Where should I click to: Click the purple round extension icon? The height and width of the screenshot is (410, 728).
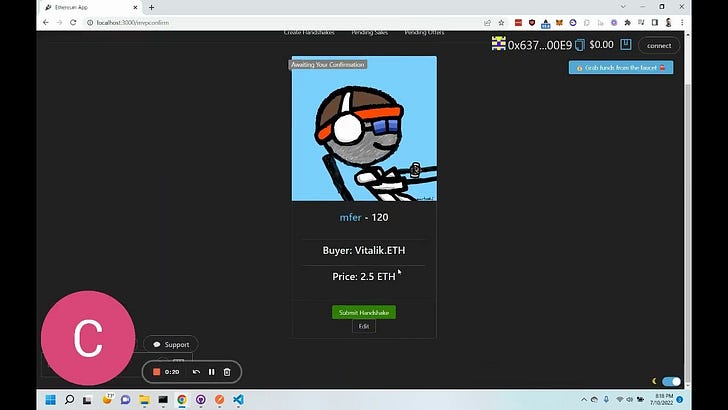pyautogui.click(x=614, y=22)
